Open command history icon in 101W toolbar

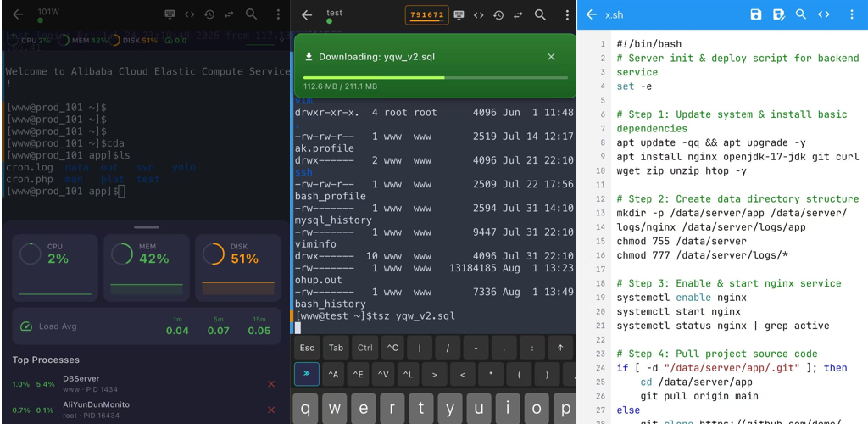209,15
